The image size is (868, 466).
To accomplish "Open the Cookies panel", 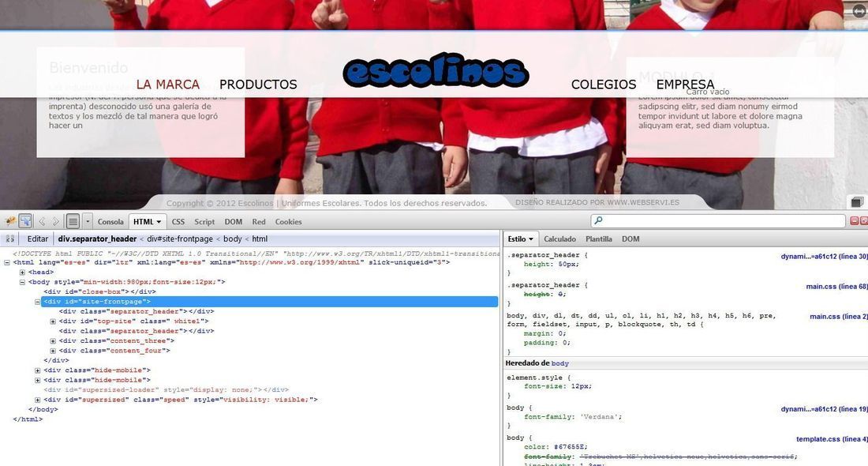I will (288, 222).
